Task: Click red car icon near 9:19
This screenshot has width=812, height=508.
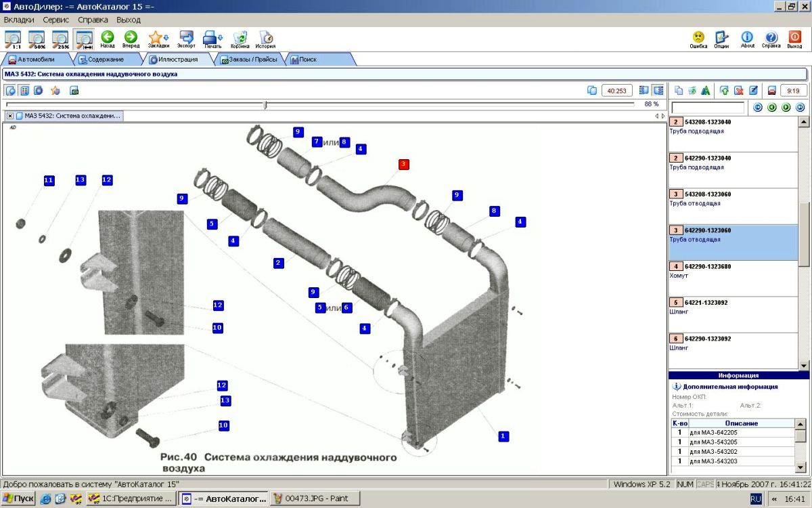Action: pos(771,90)
